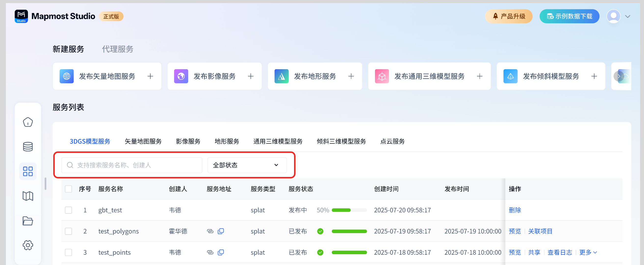Click link icon for test_points service
This screenshot has height=265, width=644.
click(210, 252)
